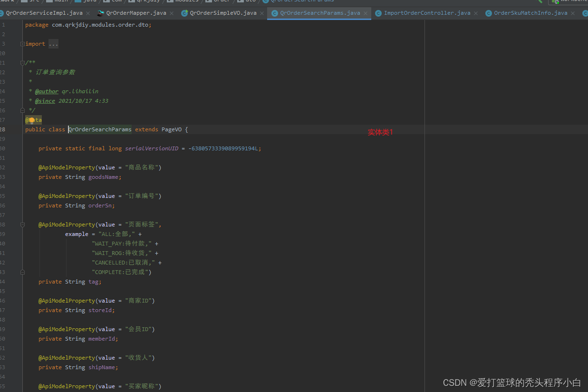The width and height of the screenshot is (588, 392).
Task: Close the OrderSkuMatchInfo.java tab
Action: (x=572, y=13)
